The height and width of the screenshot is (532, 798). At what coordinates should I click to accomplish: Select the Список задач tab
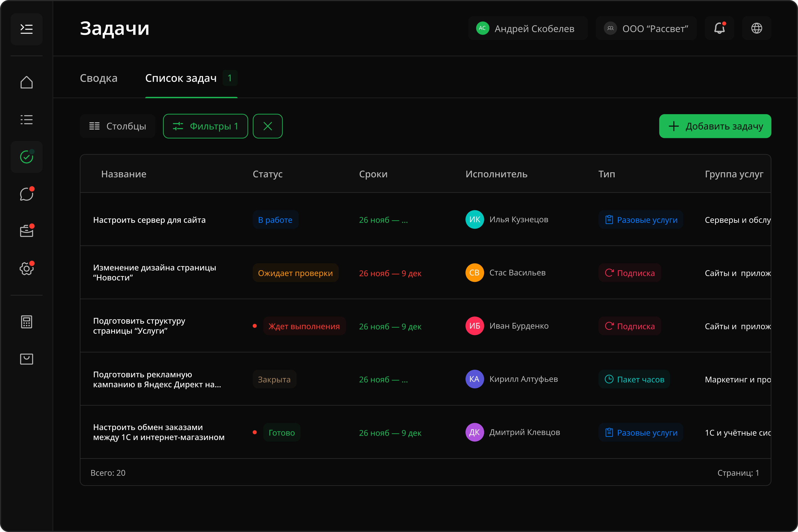pos(181,78)
